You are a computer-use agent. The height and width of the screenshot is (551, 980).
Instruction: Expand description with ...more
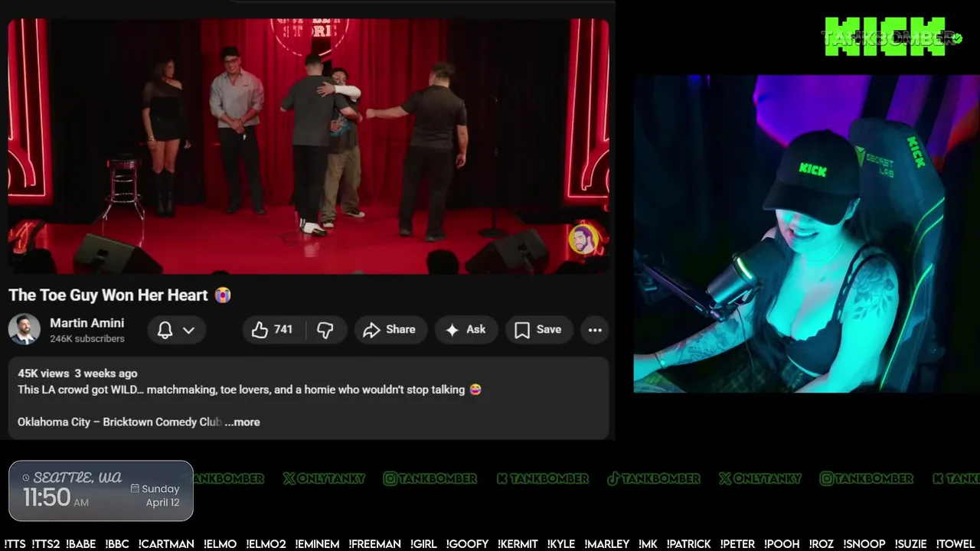[x=243, y=422]
